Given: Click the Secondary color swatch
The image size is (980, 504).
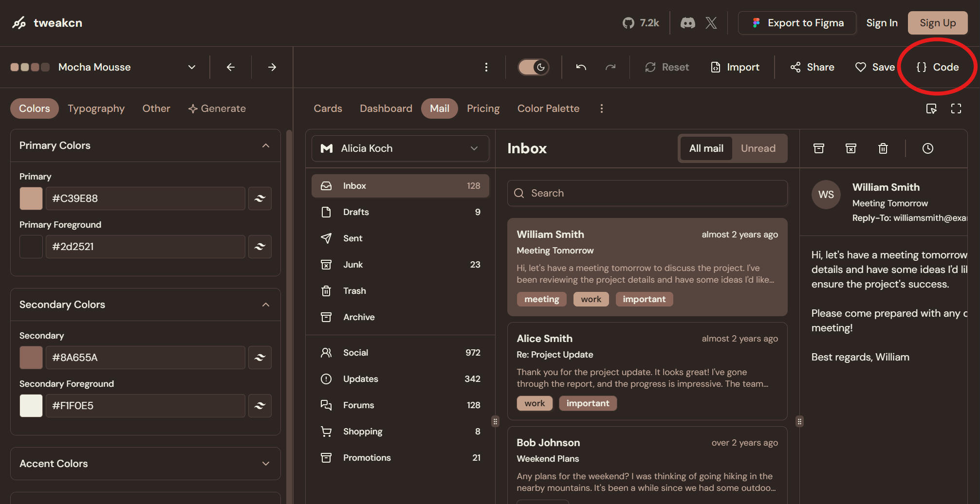Looking at the screenshot, I should (31, 358).
